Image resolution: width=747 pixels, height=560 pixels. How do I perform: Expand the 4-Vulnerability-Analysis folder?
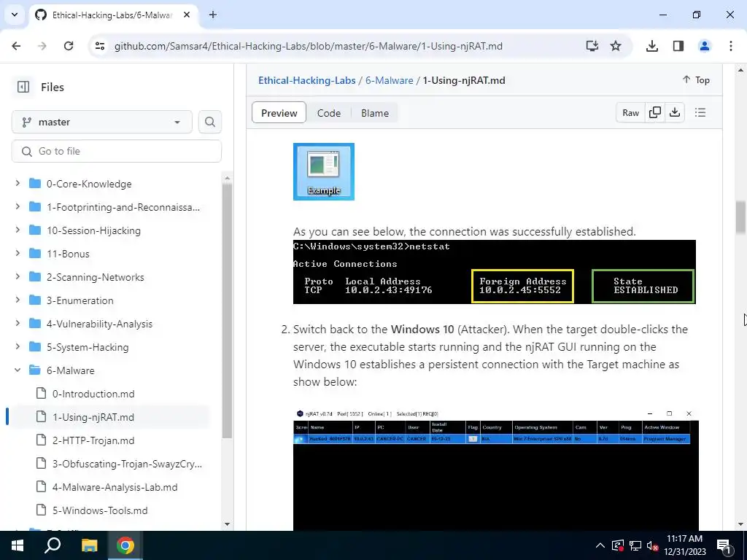click(x=18, y=323)
